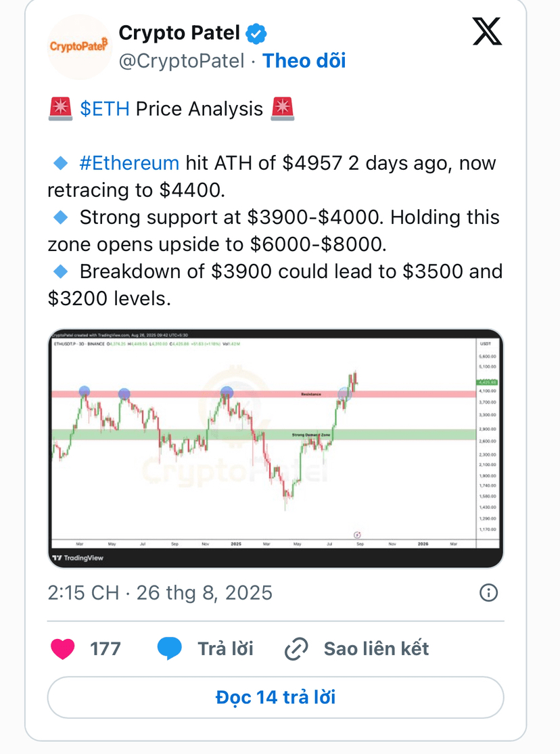Click the blue reply bubble icon
Image resolution: width=560 pixels, height=754 pixels.
pyautogui.click(x=169, y=648)
